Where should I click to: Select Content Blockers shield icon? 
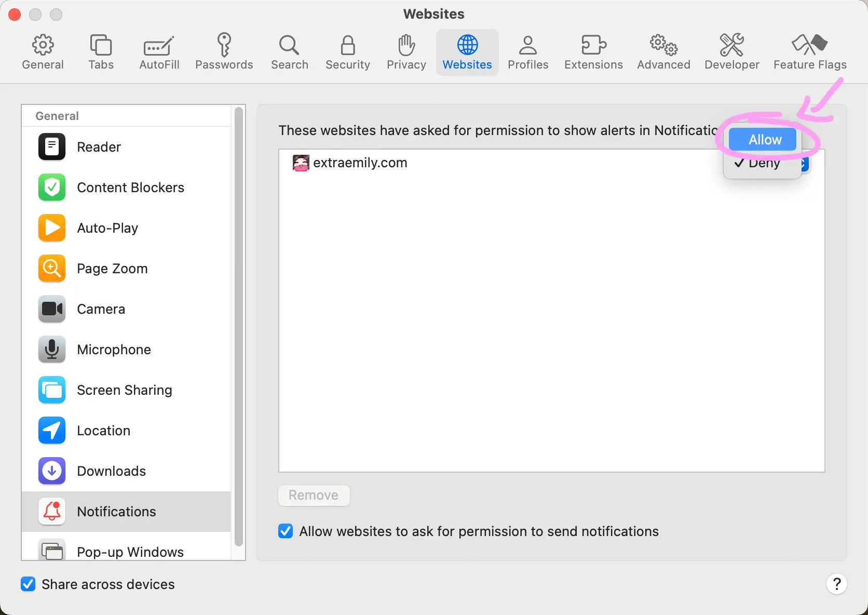click(52, 188)
